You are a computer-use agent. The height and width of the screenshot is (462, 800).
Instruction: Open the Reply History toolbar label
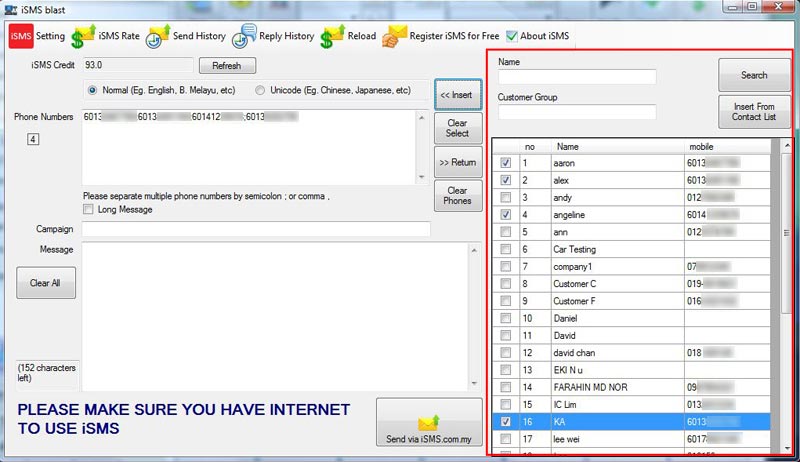[287, 36]
